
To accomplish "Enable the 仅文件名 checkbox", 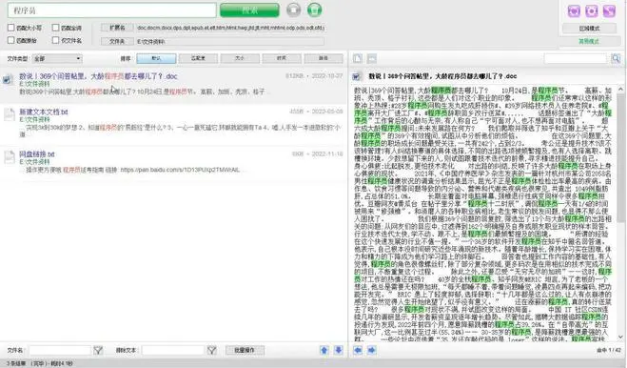I will 56,40.
